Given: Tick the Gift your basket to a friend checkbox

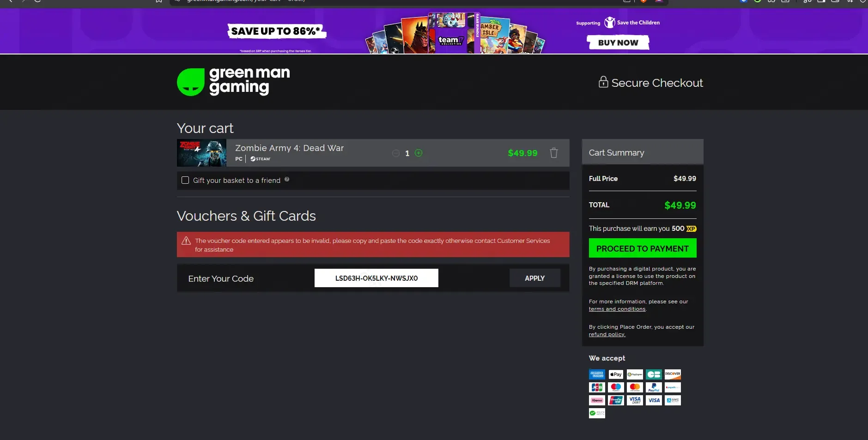Looking at the screenshot, I should 185,180.
